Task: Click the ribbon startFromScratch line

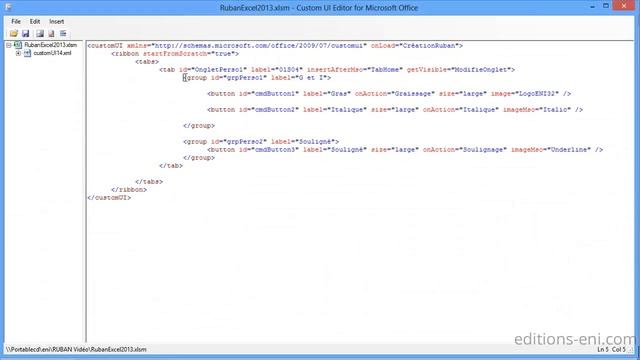Action: point(175,53)
